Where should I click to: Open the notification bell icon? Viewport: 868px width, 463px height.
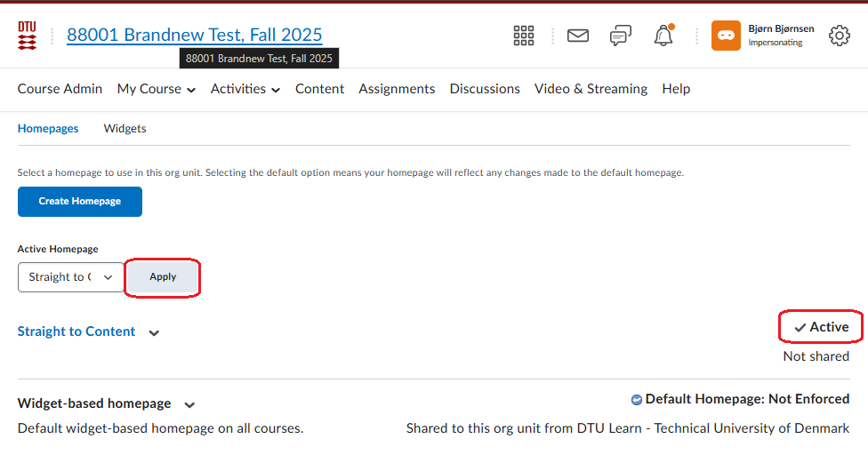(x=663, y=36)
